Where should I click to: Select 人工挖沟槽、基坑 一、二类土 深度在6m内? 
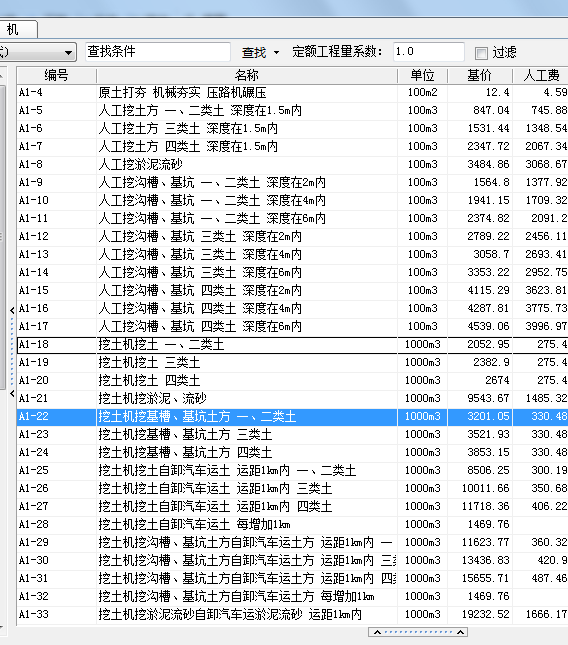click(x=212, y=219)
